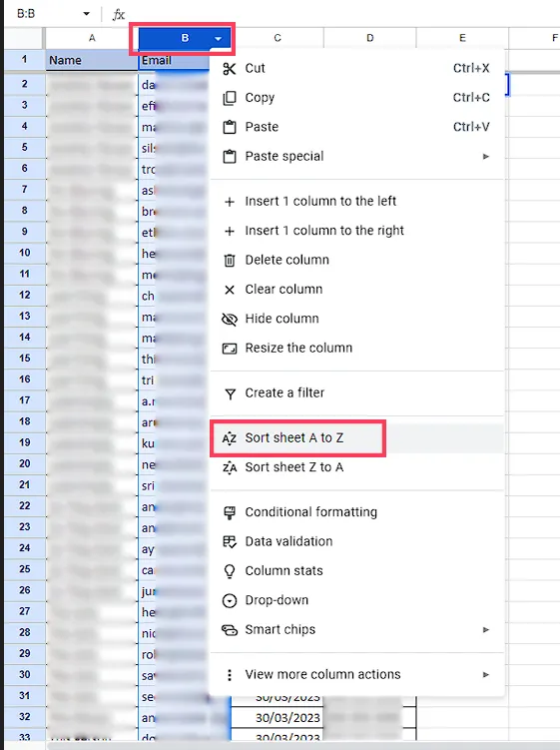This screenshot has height=750, width=560.
Task: Expand the Paste special submenu arrow
Action: pyautogui.click(x=486, y=157)
